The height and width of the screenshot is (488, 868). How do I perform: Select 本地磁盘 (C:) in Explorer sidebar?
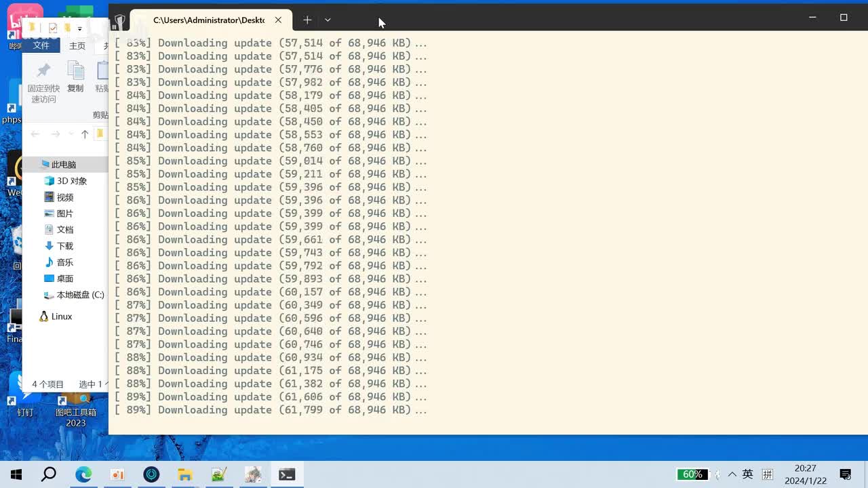[x=75, y=295]
